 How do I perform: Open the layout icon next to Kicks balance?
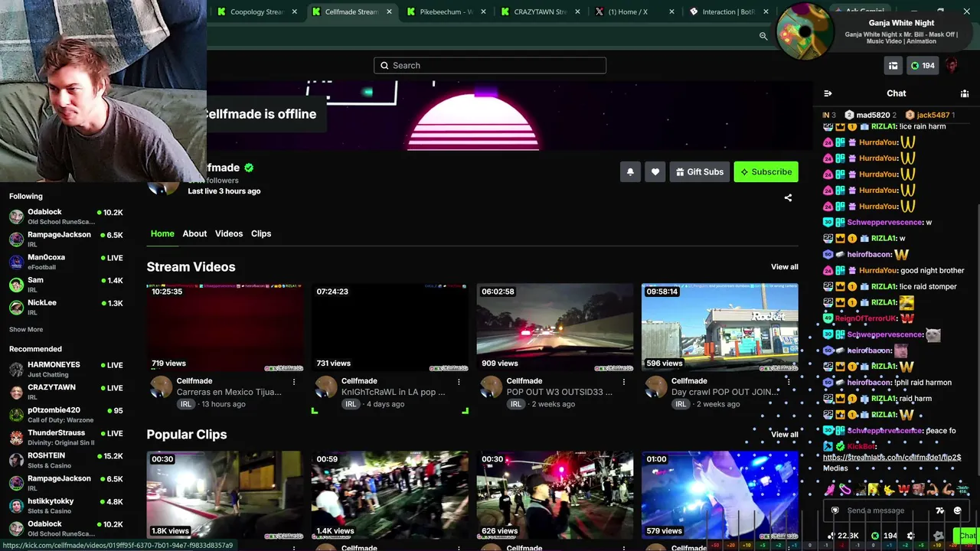[x=893, y=66]
